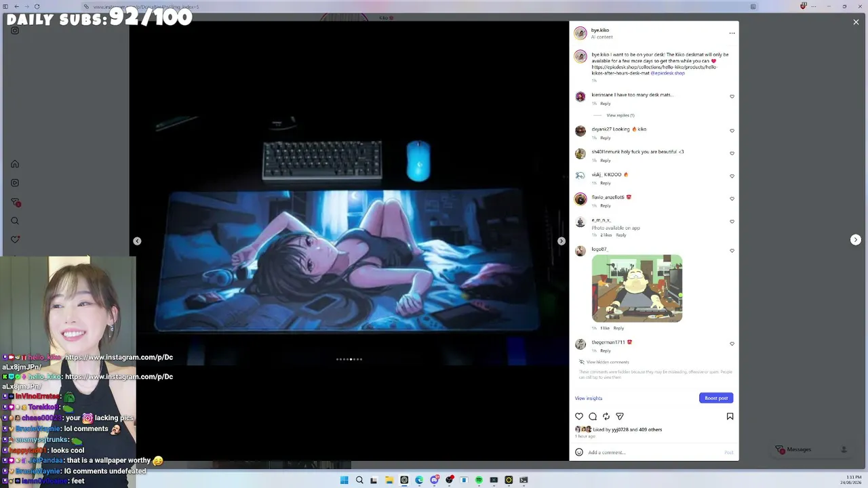Open logo87_'s GIF comment image

pos(637,288)
